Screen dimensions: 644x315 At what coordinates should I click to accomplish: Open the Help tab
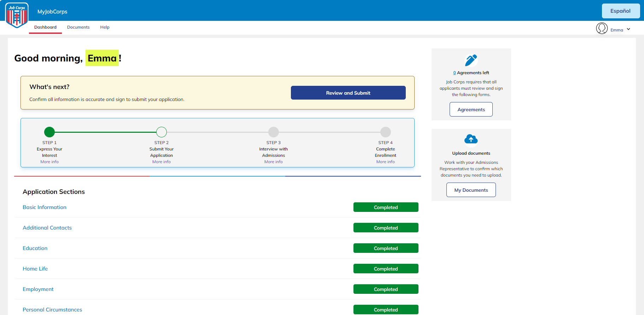[105, 27]
